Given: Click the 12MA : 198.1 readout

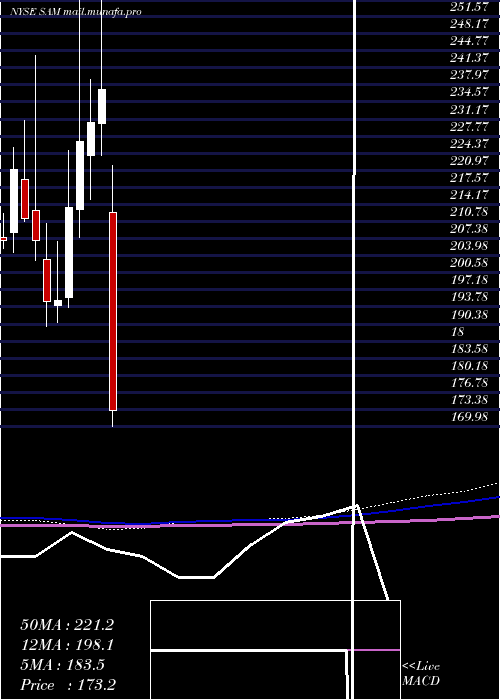Looking at the screenshot, I should coord(67,645).
